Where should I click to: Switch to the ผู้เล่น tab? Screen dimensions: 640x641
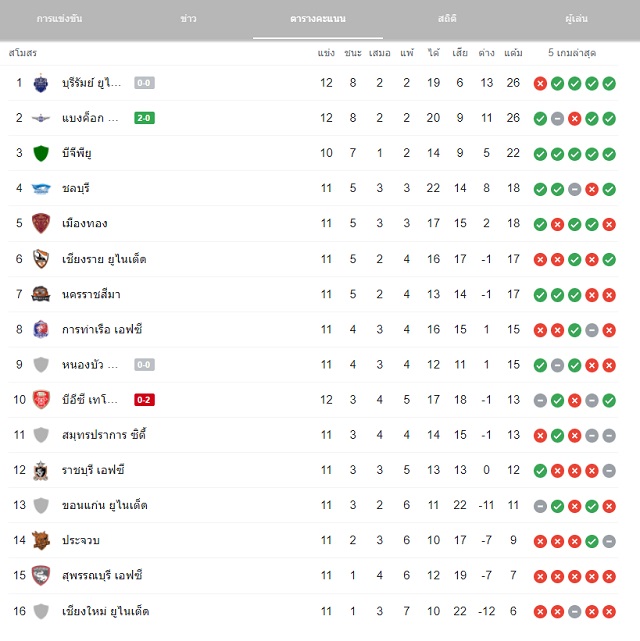click(x=576, y=19)
